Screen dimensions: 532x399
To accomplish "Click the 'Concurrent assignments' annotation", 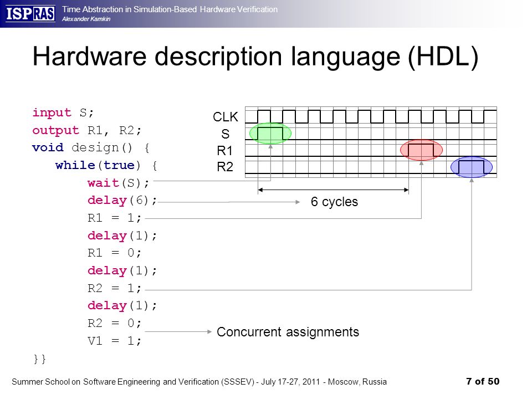I will click(x=288, y=332).
